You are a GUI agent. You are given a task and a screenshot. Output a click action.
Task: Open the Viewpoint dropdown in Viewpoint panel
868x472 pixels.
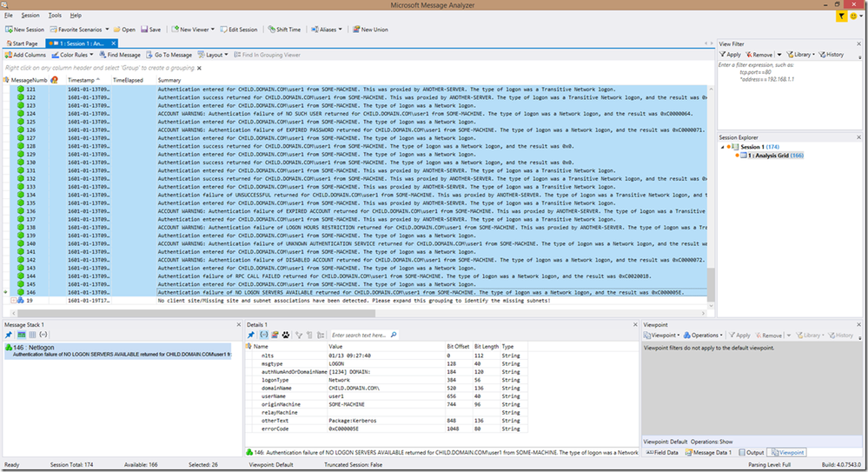pos(662,336)
